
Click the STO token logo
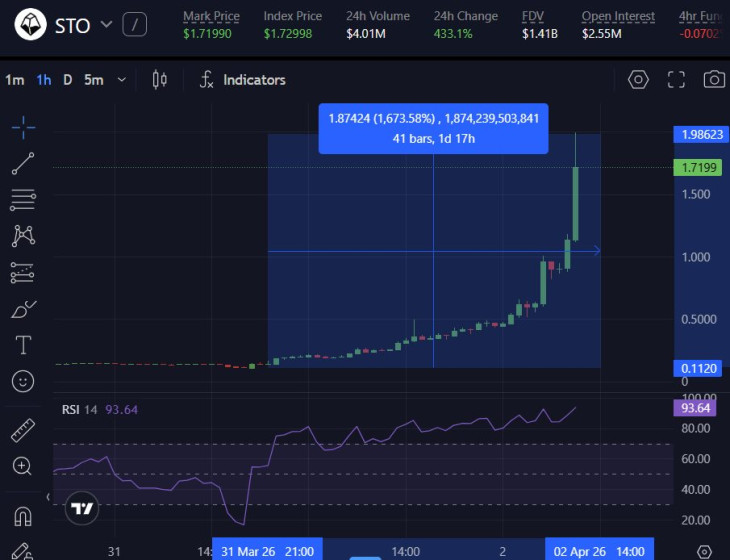30,24
